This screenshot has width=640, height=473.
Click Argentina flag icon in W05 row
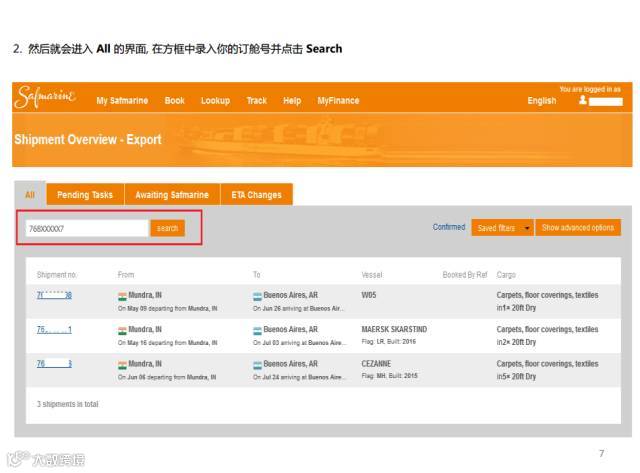point(258,296)
